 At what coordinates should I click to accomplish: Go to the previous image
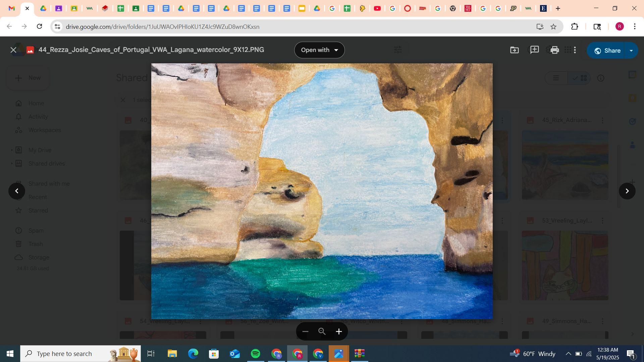(x=17, y=191)
